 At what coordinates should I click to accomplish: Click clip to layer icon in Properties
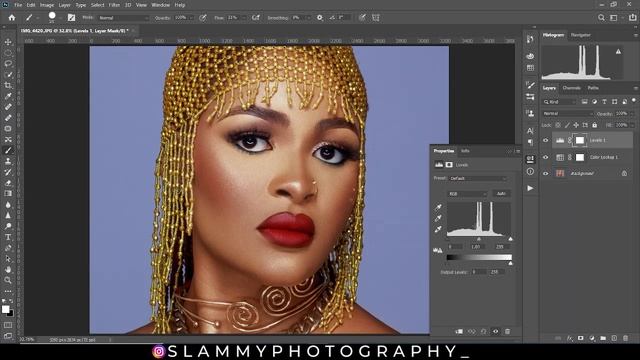pyautogui.click(x=459, y=331)
